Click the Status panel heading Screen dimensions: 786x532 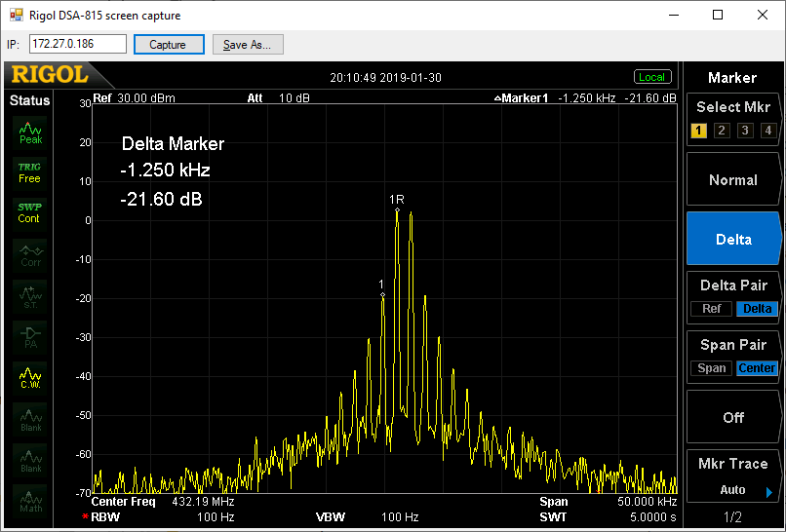pyautogui.click(x=29, y=100)
